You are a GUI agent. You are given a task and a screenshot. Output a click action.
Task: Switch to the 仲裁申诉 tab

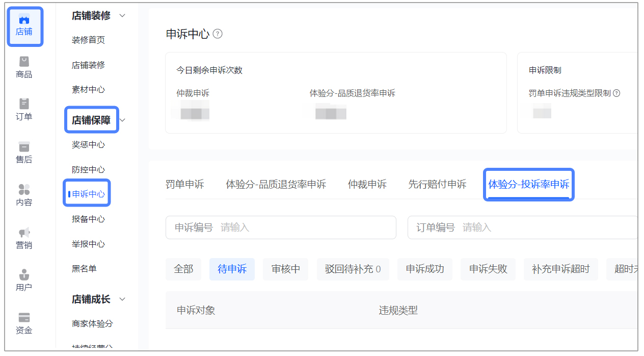[x=367, y=184]
